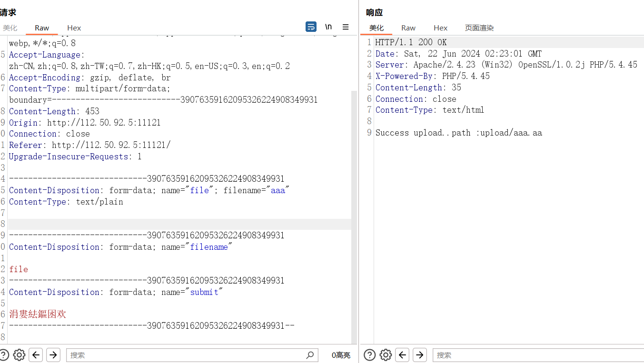644x363 pixels.
Task: Switch response view to Raw tab
Action: click(x=408, y=28)
